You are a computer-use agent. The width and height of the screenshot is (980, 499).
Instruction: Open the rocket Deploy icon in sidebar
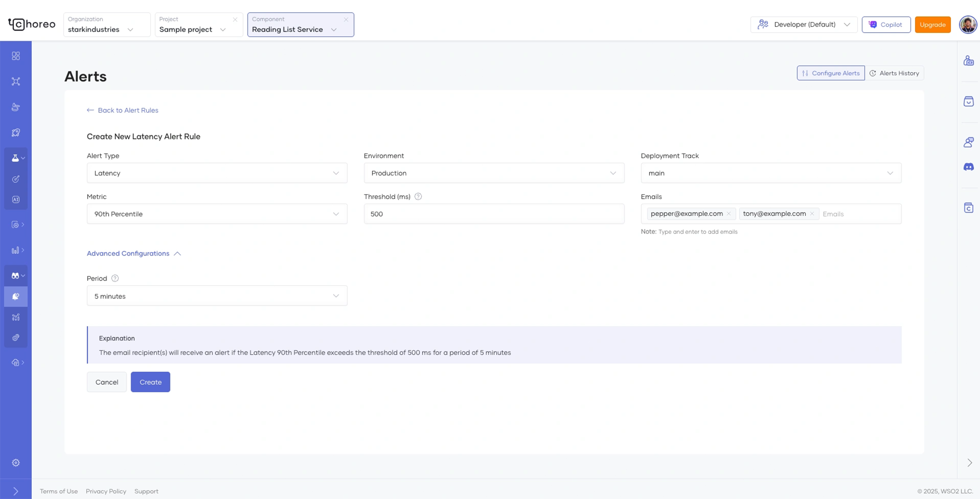coord(16,132)
